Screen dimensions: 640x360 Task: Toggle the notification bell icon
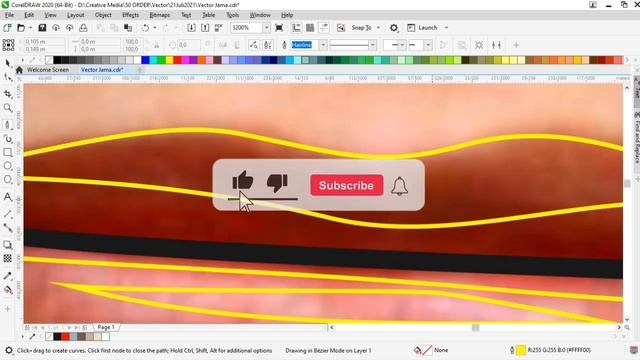point(400,186)
